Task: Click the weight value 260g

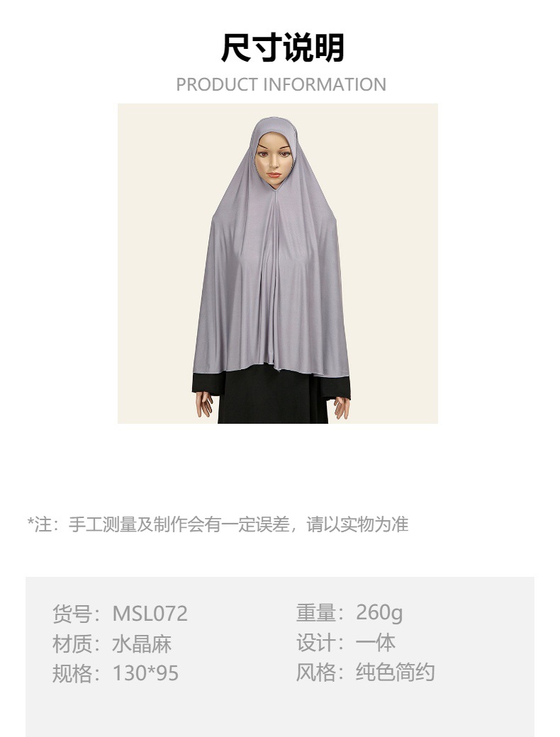Action: point(379,613)
